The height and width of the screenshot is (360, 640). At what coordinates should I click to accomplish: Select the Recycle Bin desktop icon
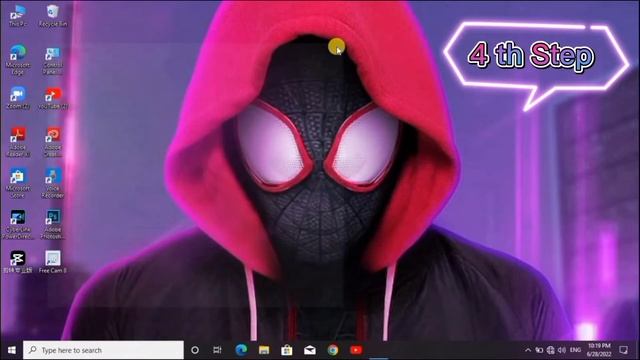53,16
